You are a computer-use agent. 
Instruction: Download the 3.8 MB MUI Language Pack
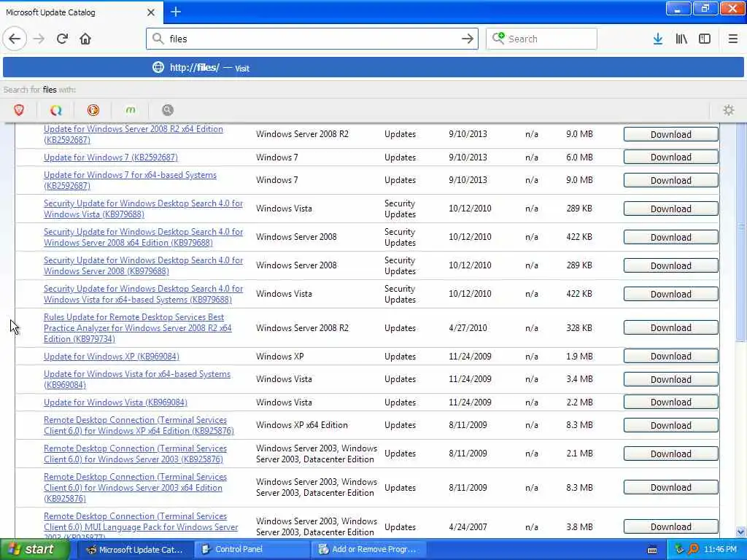tap(671, 526)
